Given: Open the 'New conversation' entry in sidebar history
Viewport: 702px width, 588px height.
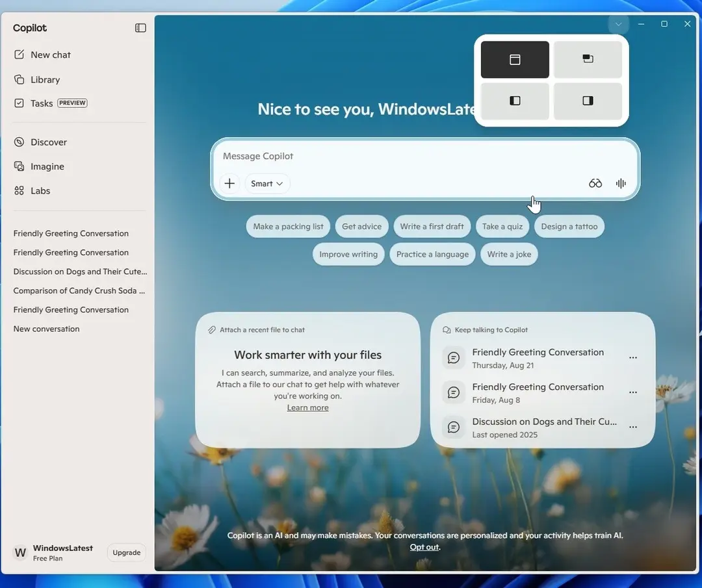Looking at the screenshot, I should tap(47, 329).
